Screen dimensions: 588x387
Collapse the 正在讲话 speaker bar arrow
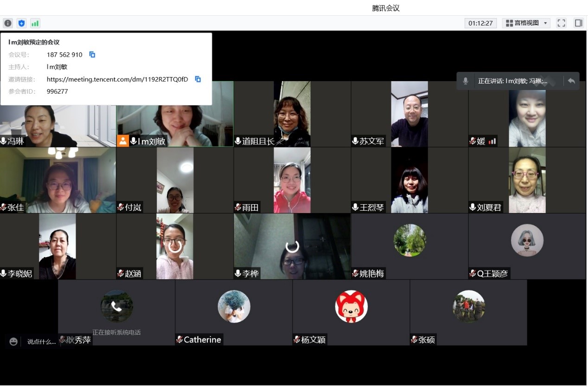(x=571, y=81)
